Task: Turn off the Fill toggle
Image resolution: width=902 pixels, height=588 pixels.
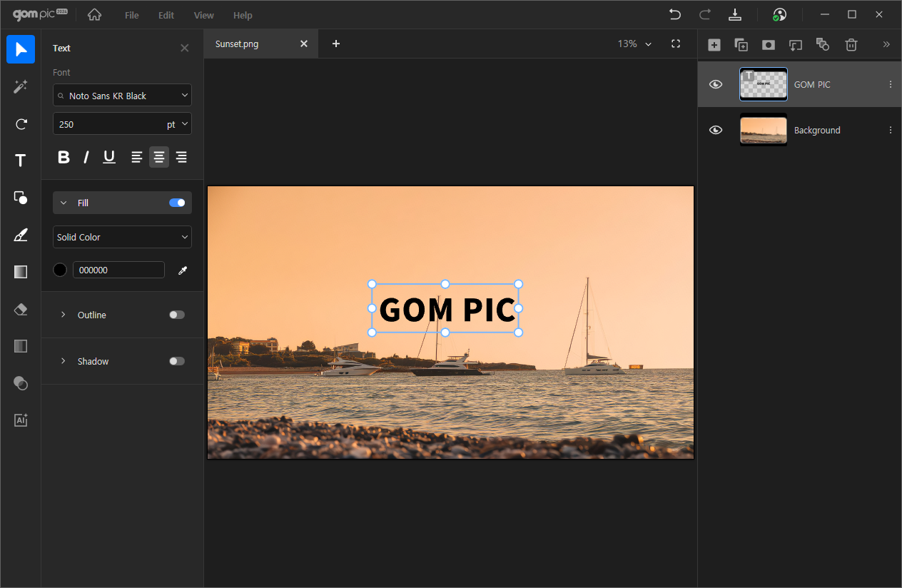Action: click(177, 203)
